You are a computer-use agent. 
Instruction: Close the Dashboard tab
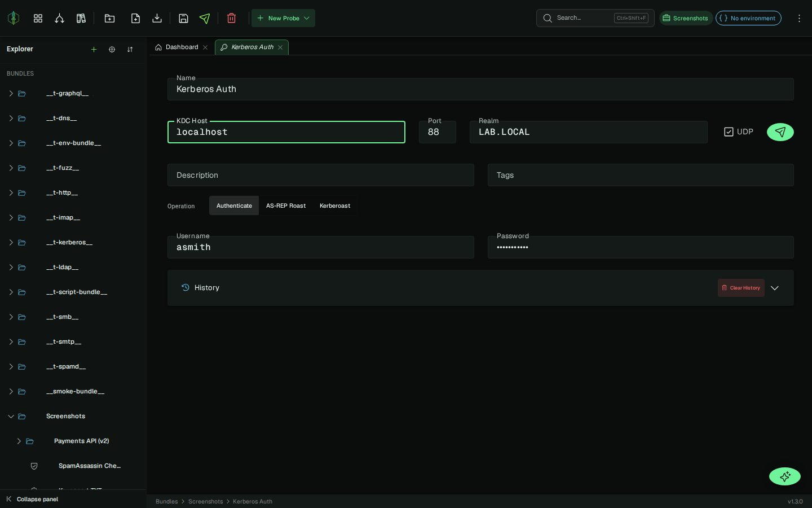click(x=205, y=47)
